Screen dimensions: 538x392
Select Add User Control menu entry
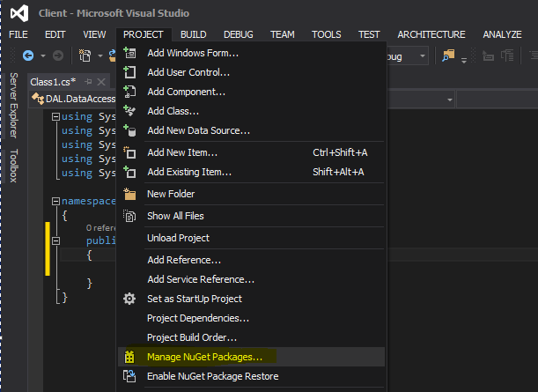coord(252,72)
